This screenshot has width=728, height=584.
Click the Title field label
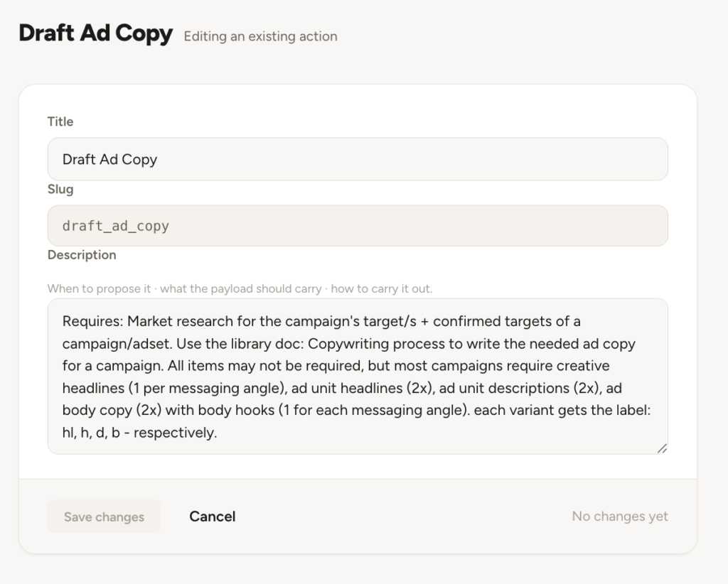coord(60,121)
